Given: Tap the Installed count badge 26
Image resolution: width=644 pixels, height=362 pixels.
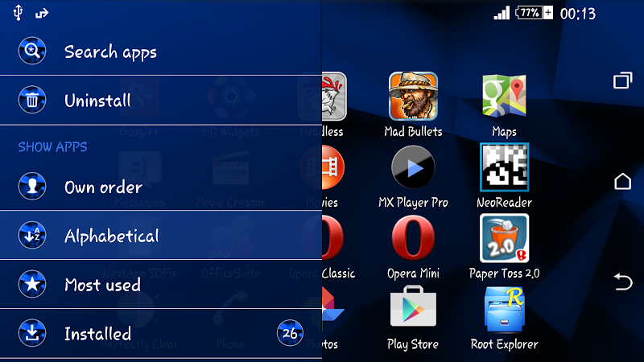Looking at the screenshot, I should tap(290, 333).
